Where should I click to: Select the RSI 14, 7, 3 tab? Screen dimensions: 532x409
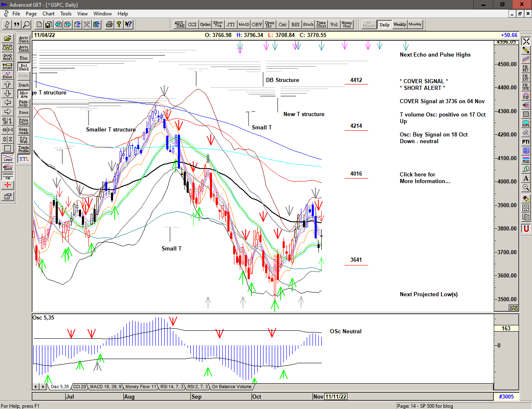pos(172,387)
